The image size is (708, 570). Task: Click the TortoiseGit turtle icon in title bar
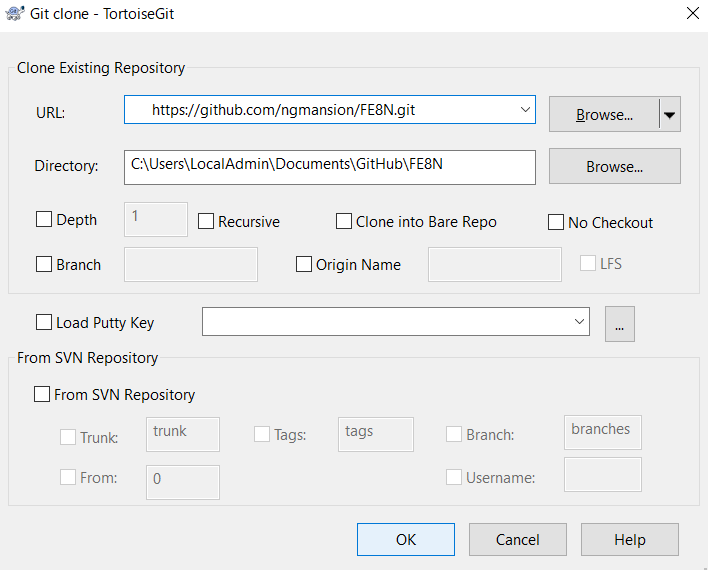click(14, 14)
